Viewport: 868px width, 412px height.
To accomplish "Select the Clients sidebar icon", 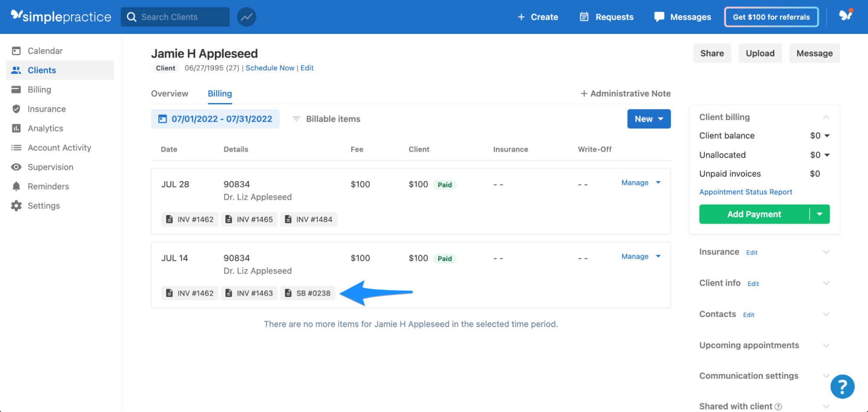I will pyautogui.click(x=16, y=70).
